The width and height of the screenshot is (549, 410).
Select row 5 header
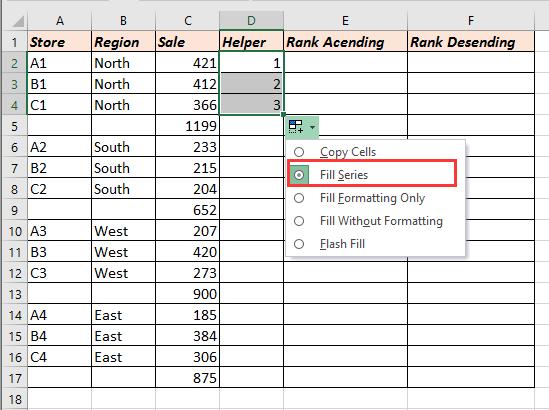click(15, 126)
